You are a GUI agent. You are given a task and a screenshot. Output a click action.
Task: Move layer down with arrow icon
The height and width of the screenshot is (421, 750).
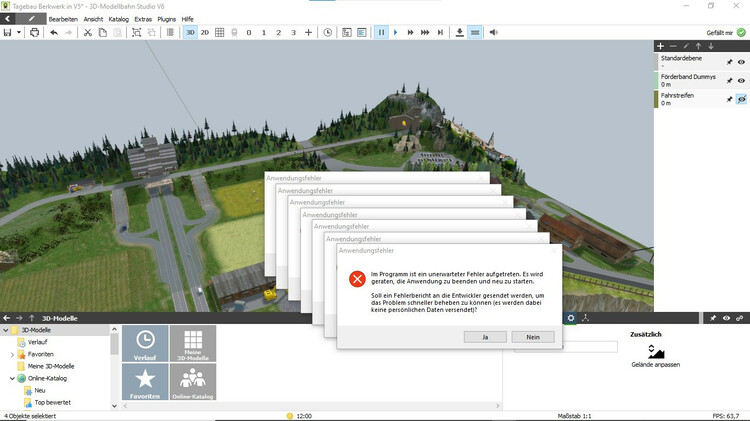(711, 46)
